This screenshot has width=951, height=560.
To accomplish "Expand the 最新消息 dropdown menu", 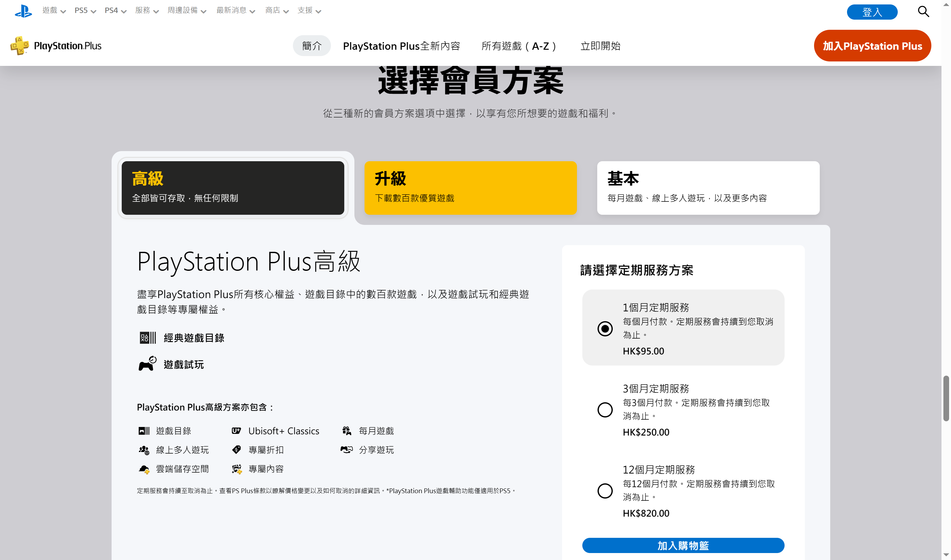I will 236,10.
